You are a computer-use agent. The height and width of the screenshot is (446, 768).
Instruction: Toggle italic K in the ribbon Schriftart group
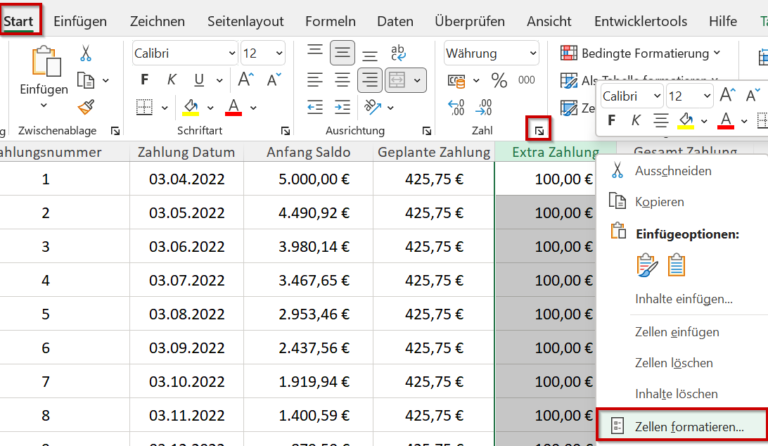coord(171,80)
